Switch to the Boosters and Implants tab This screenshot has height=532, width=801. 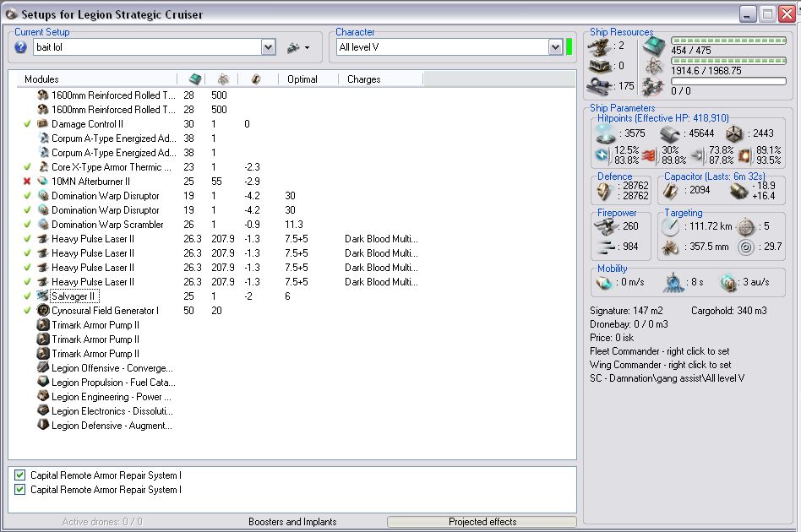click(x=292, y=522)
